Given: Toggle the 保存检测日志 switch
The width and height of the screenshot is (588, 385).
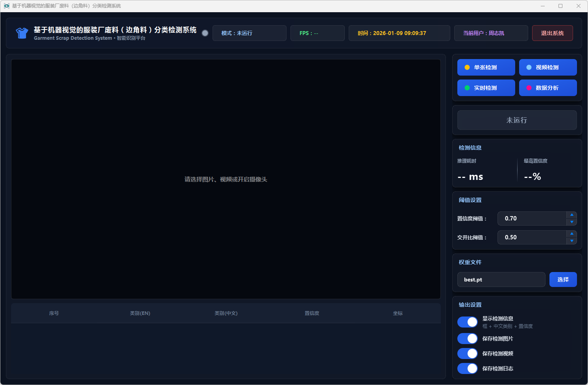Looking at the screenshot, I should 468,368.
